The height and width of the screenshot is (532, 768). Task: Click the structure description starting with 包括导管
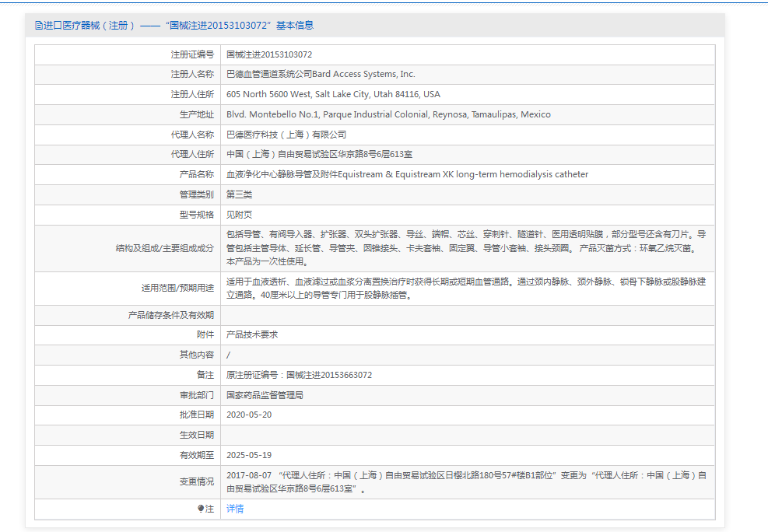tap(466, 248)
